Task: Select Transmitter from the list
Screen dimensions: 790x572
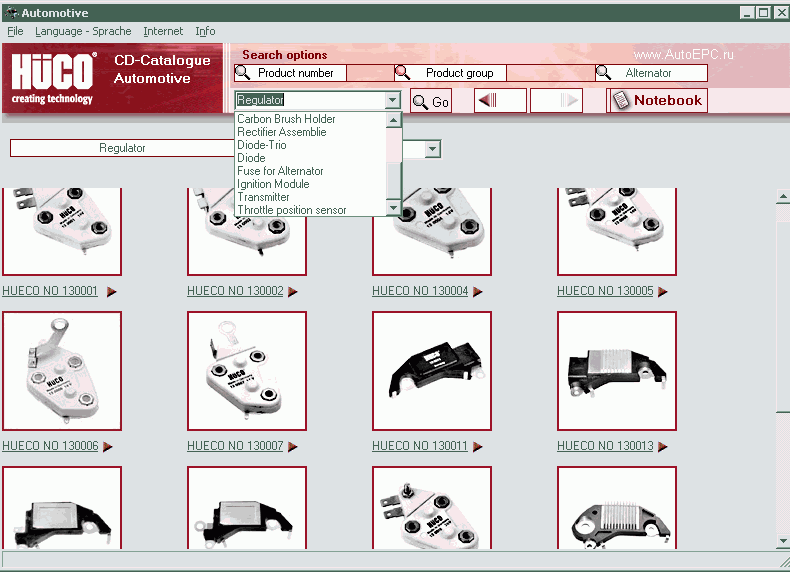Action: [263, 197]
